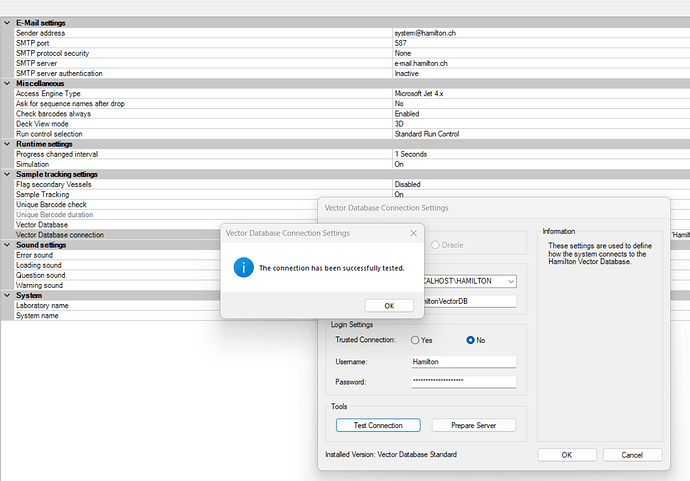Click the Standard Run Control value
Viewport: 690px width, 481px height.
[x=426, y=134]
